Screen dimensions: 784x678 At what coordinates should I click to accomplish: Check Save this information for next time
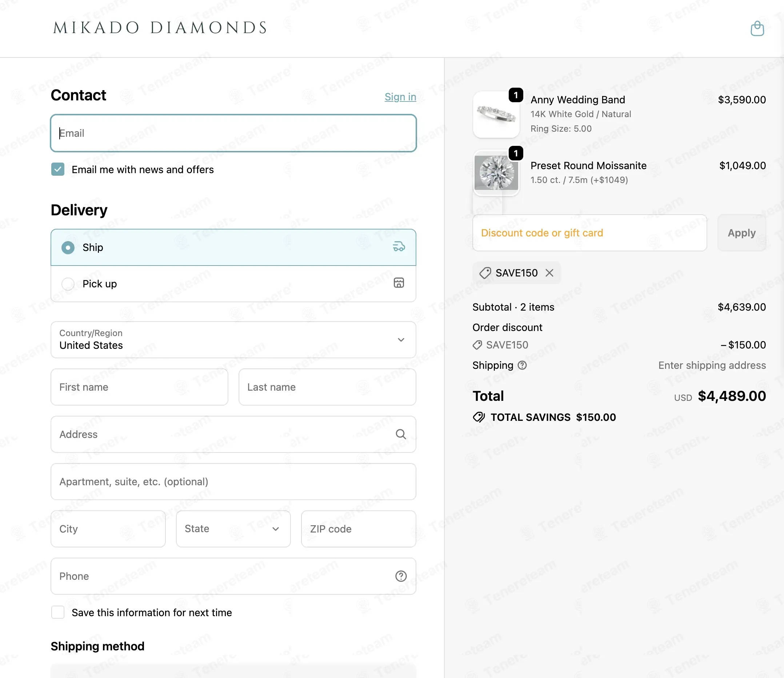(58, 613)
